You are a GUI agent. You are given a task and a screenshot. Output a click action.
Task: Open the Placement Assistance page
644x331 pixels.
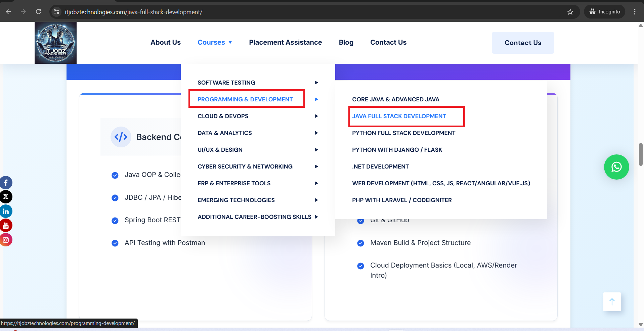click(285, 42)
